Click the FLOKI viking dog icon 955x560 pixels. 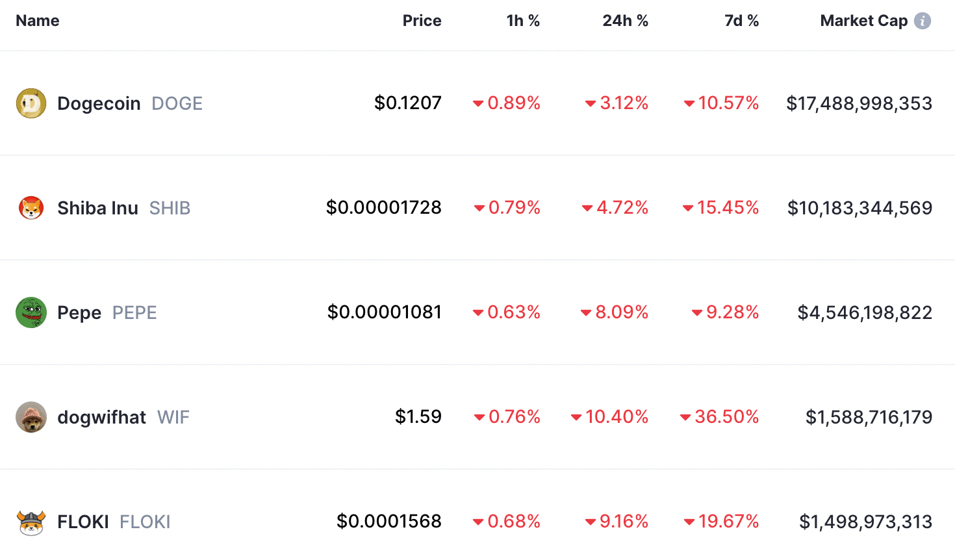coord(31,522)
